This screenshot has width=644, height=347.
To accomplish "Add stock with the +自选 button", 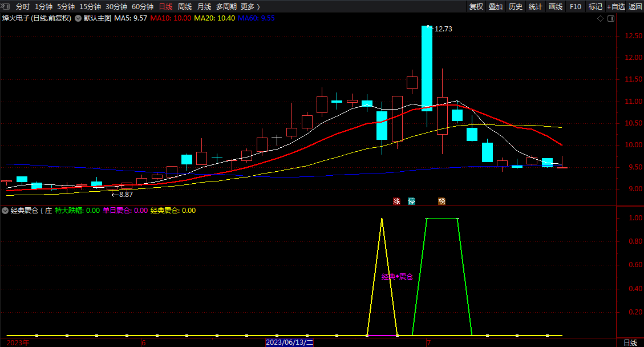I will tap(615, 7).
